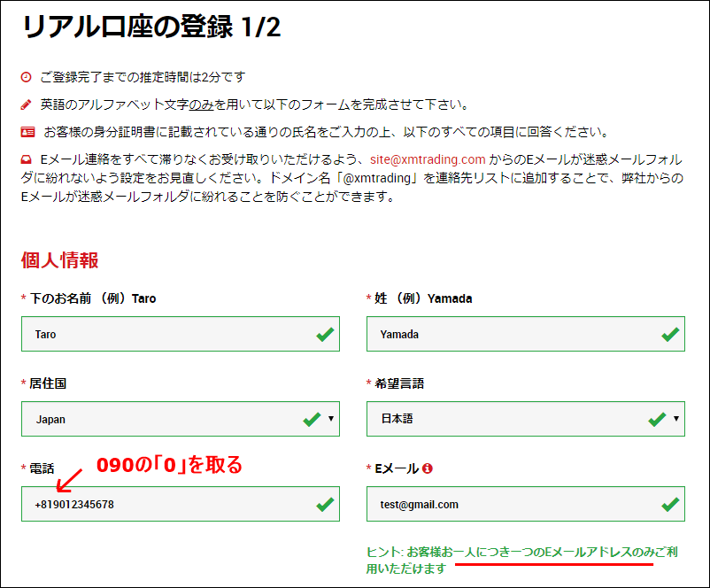
Task: Click the clock icon beside estimated time
Action: pyautogui.click(x=27, y=77)
